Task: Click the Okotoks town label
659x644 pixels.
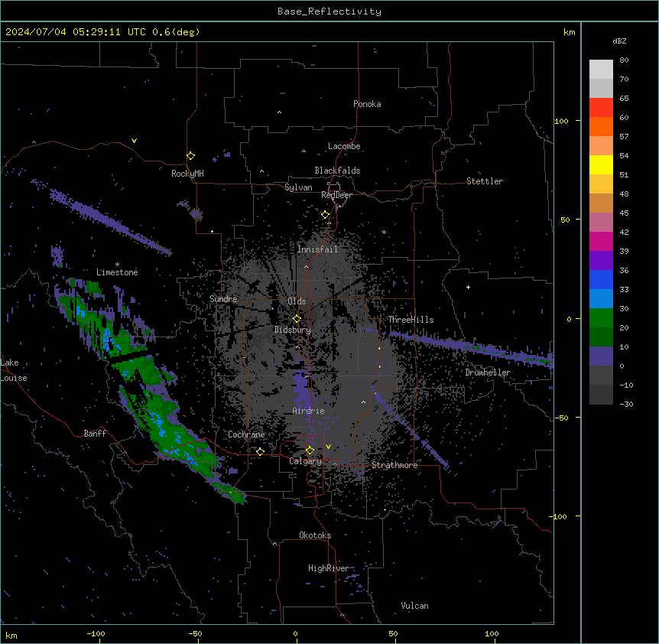Action: pyautogui.click(x=315, y=535)
